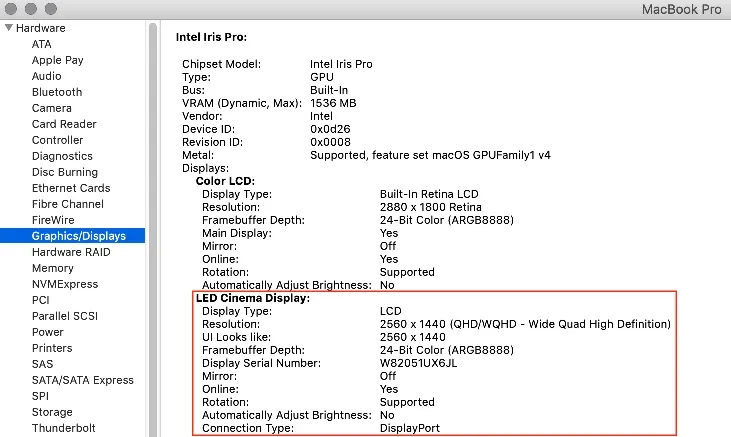This screenshot has width=731, height=437.
Task: Collapse the Hardware disclosure triangle
Action: (x=8, y=28)
